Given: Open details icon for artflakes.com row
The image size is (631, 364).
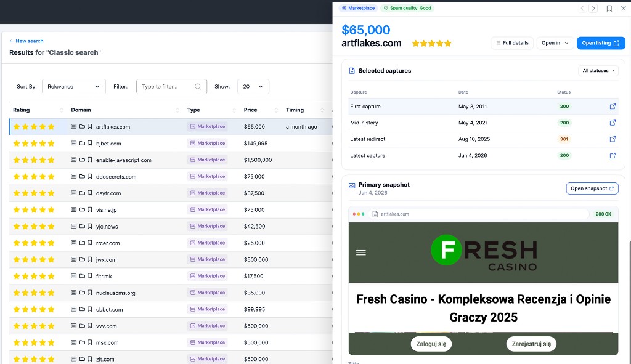Looking at the screenshot, I should [74, 126].
